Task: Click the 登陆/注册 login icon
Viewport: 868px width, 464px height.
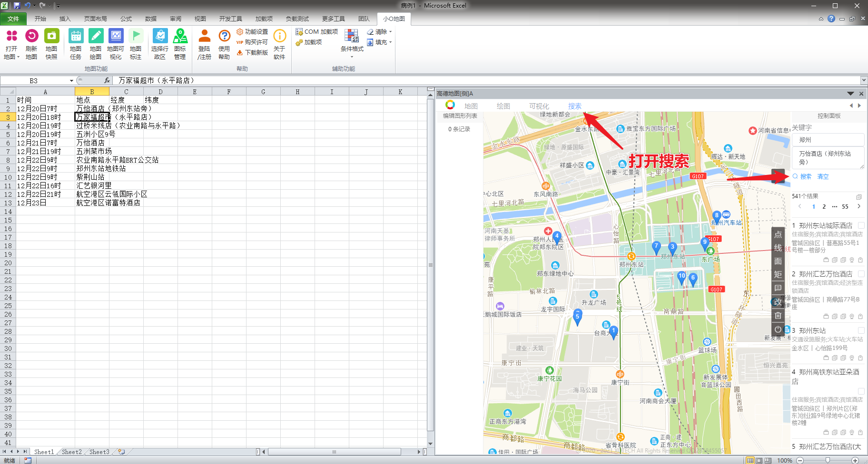Action: click(x=205, y=36)
